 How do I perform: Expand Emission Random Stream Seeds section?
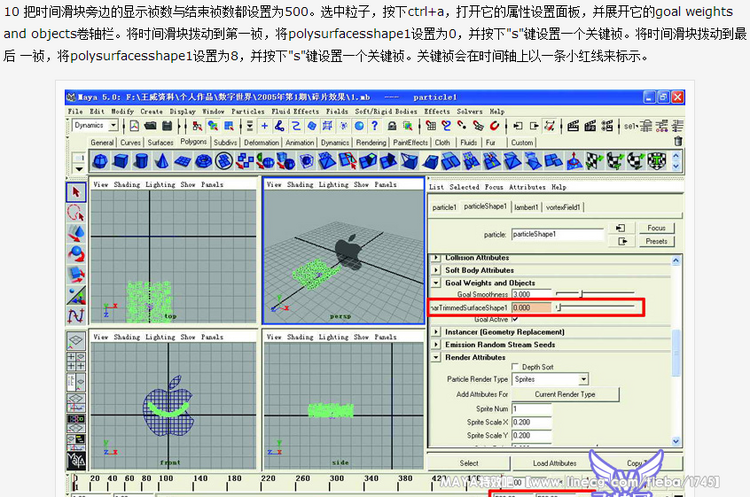tap(436, 344)
